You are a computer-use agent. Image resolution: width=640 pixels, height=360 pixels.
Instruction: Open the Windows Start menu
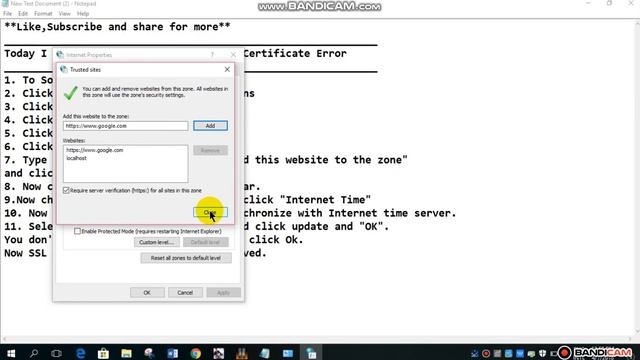(x=11, y=353)
